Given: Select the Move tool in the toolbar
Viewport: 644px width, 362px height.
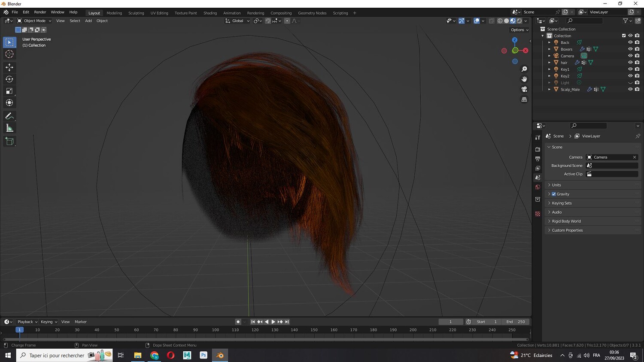Looking at the screenshot, I should point(9,67).
